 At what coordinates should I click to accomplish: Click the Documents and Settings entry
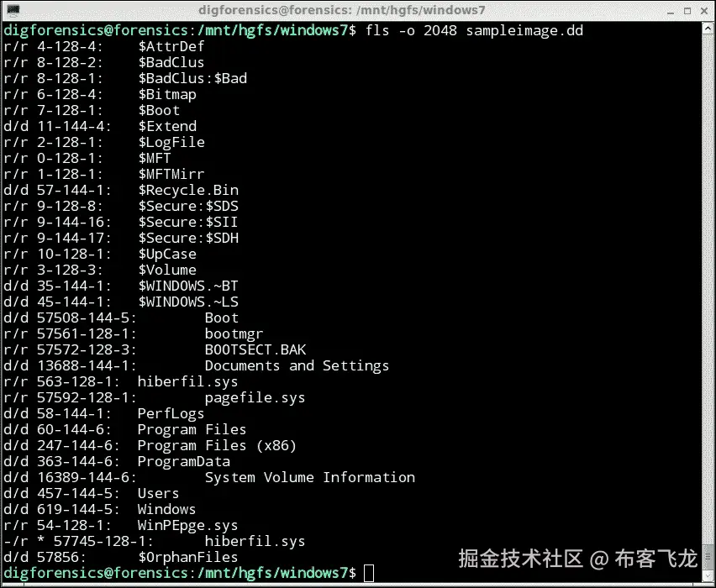(297, 366)
